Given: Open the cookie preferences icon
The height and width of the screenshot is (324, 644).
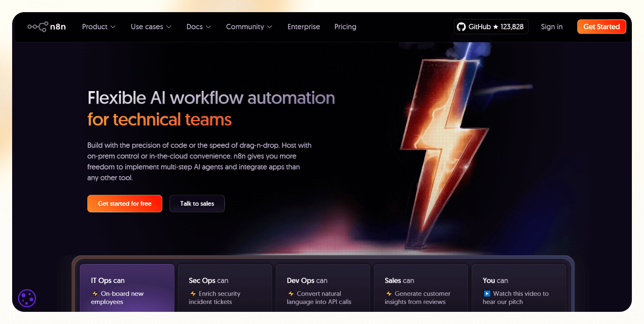Looking at the screenshot, I should point(27,298).
